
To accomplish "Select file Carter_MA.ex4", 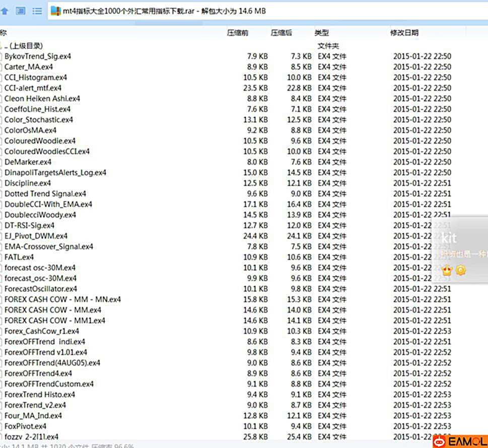I will pos(29,67).
